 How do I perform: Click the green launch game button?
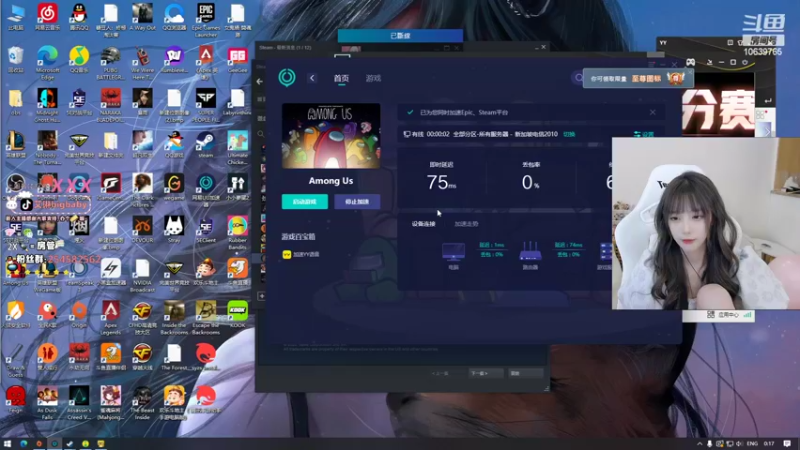pyautogui.click(x=305, y=202)
